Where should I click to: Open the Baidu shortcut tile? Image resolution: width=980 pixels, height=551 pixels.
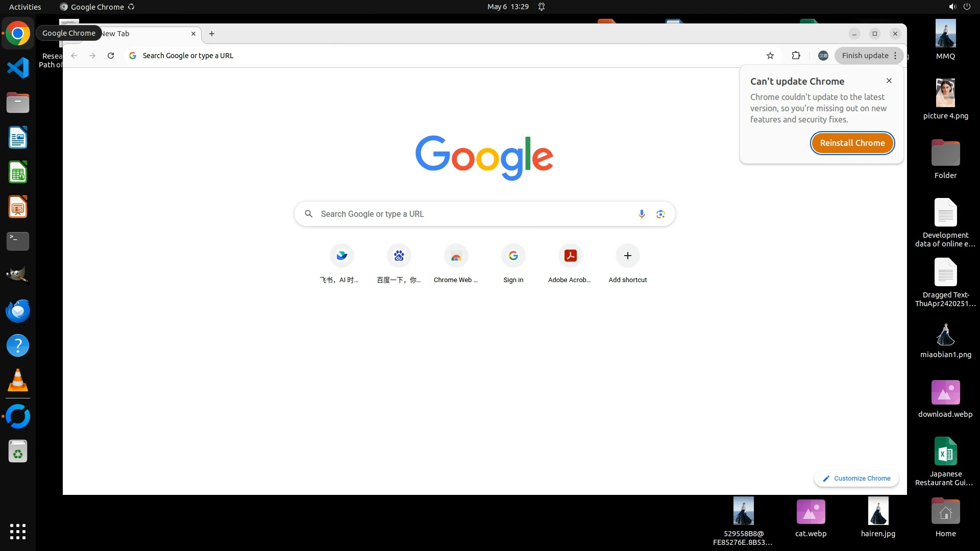pos(399,256)
